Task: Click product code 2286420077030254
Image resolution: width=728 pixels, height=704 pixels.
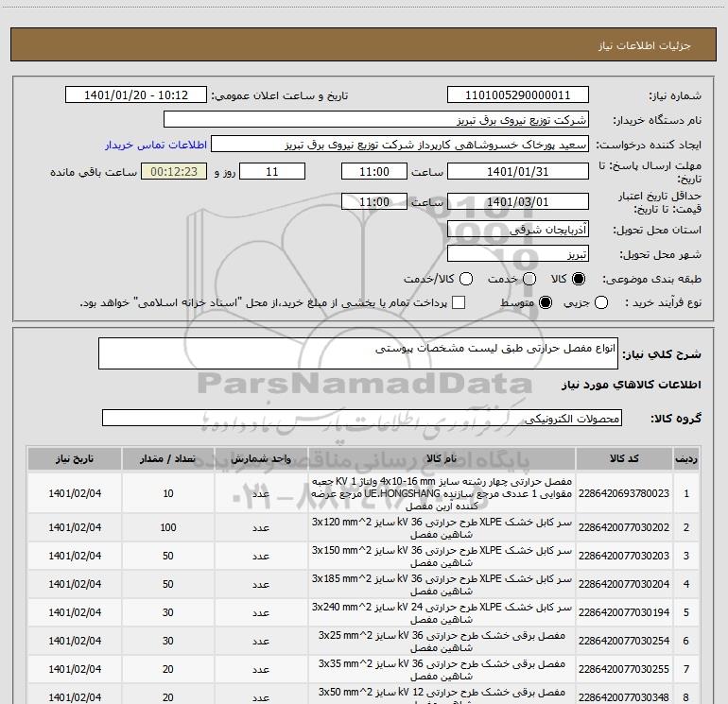Action: 624,641
